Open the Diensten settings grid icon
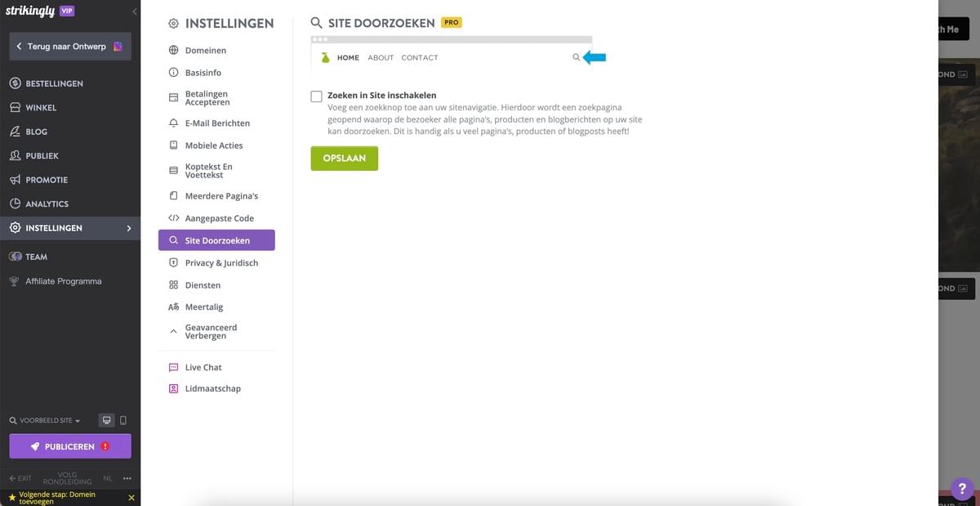 tap(172, 284)
